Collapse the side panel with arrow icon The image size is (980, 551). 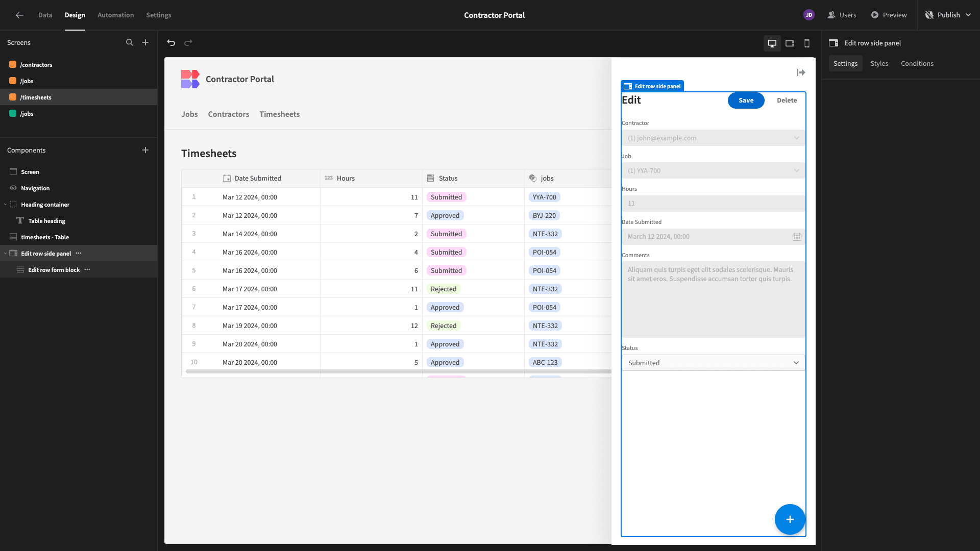(x=801, y=72)
